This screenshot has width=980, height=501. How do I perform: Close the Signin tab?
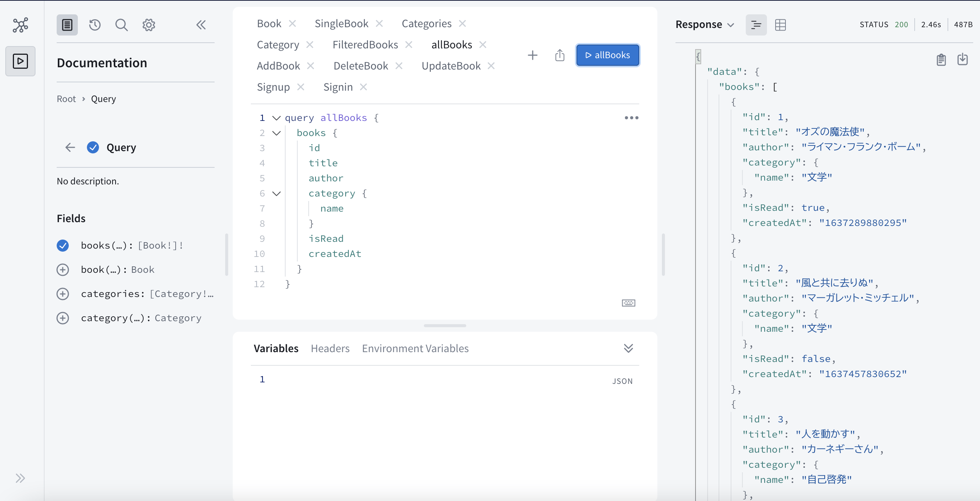[x=363, y=87]
